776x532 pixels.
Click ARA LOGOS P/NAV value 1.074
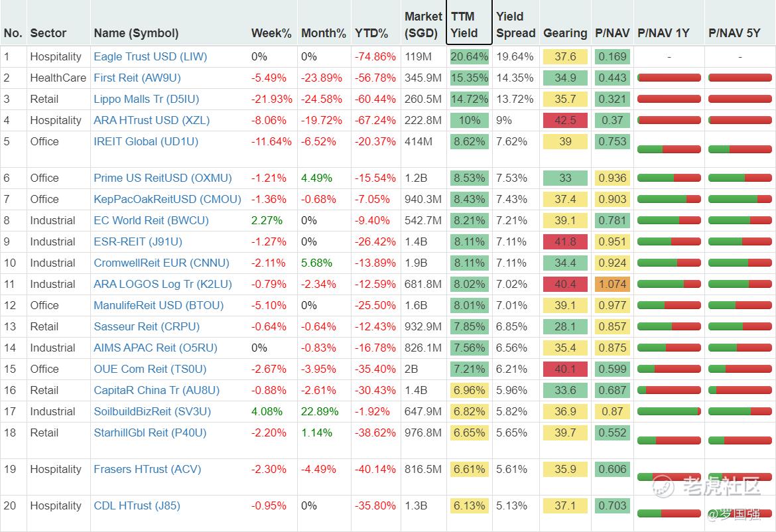tap(612, 284)
